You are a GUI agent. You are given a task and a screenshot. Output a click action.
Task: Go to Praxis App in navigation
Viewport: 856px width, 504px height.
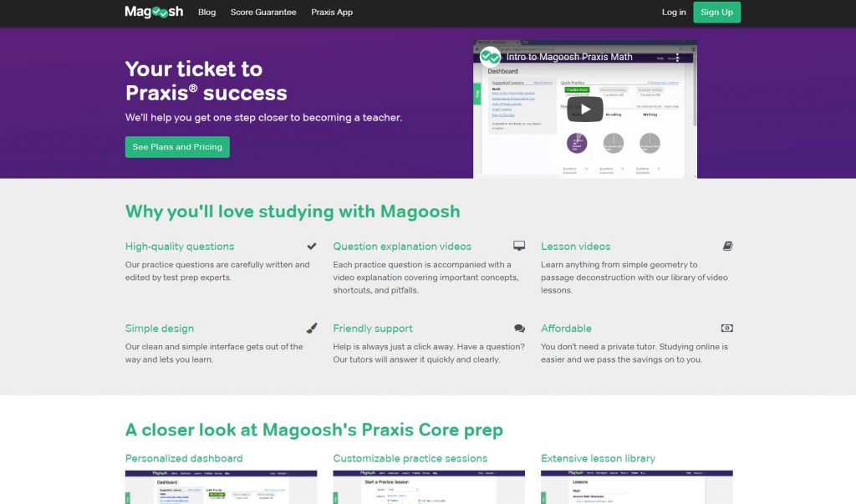tap(332, 12)
